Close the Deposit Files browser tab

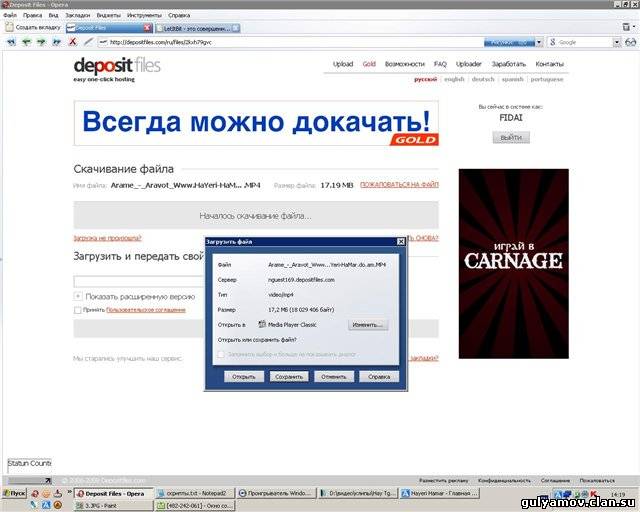148,28
